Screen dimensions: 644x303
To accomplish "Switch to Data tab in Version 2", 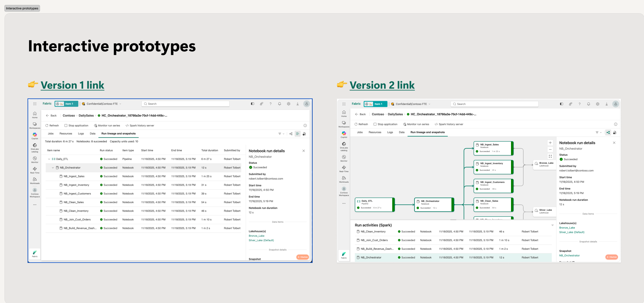I will (x=402, y=132).
